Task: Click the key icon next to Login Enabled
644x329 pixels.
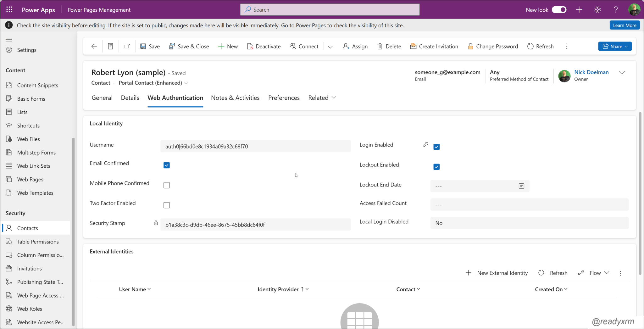Action: [x=425, y=145]
